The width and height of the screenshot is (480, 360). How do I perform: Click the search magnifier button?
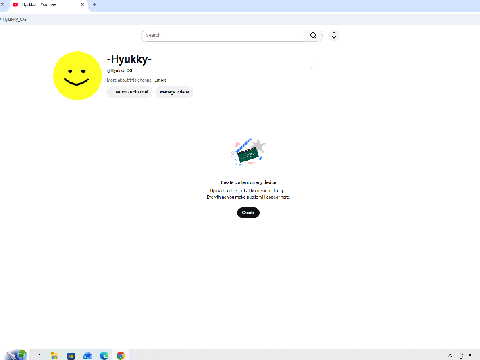coord(313,35)
